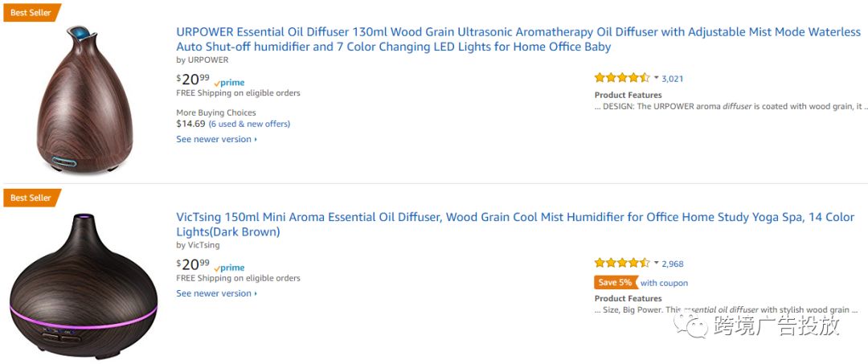This screenshot has height=364, width=868.
Task: Click the prime logo beside URPOWER price
Action: [229, 83]
